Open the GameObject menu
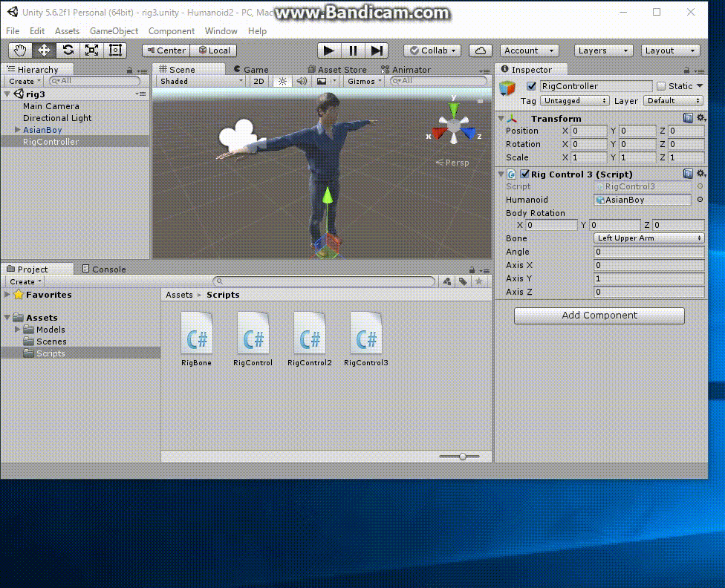The image size is (725, 588). 114,31
